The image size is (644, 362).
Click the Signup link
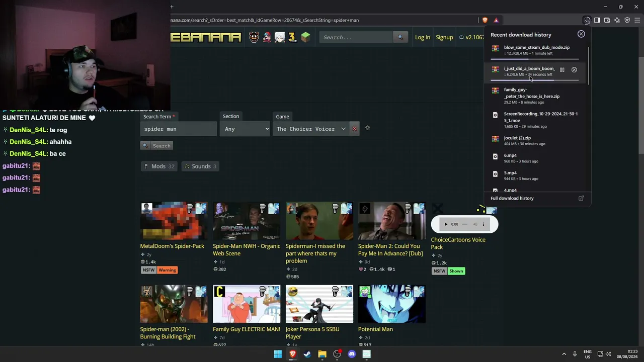coord(444,37)
